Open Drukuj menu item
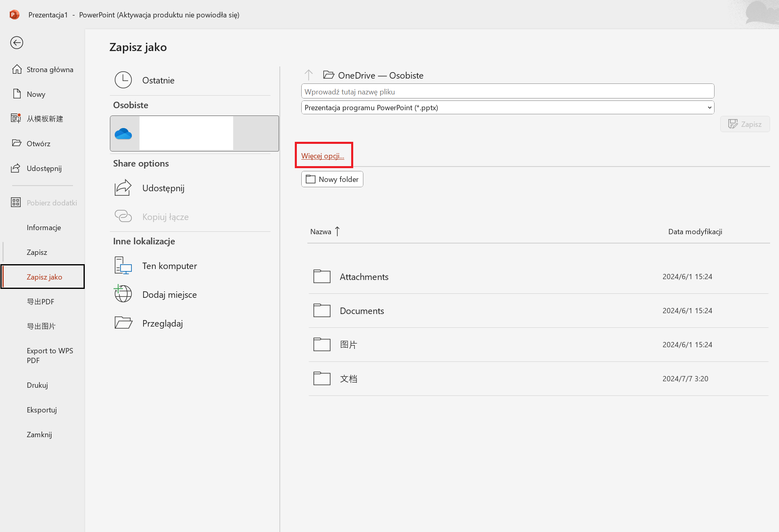This screenshot has height=532, width=779. click(37, 385)
